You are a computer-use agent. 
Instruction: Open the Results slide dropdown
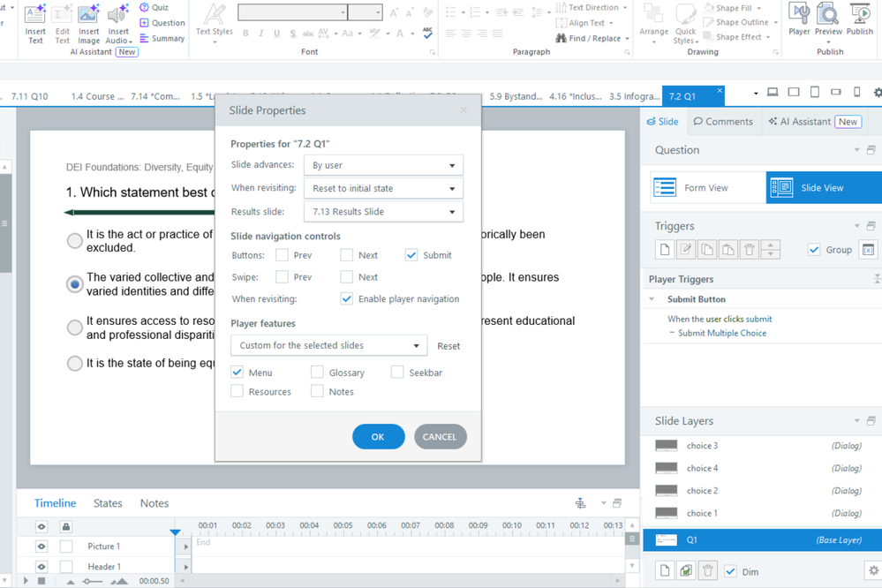click(x=383, y=212)
